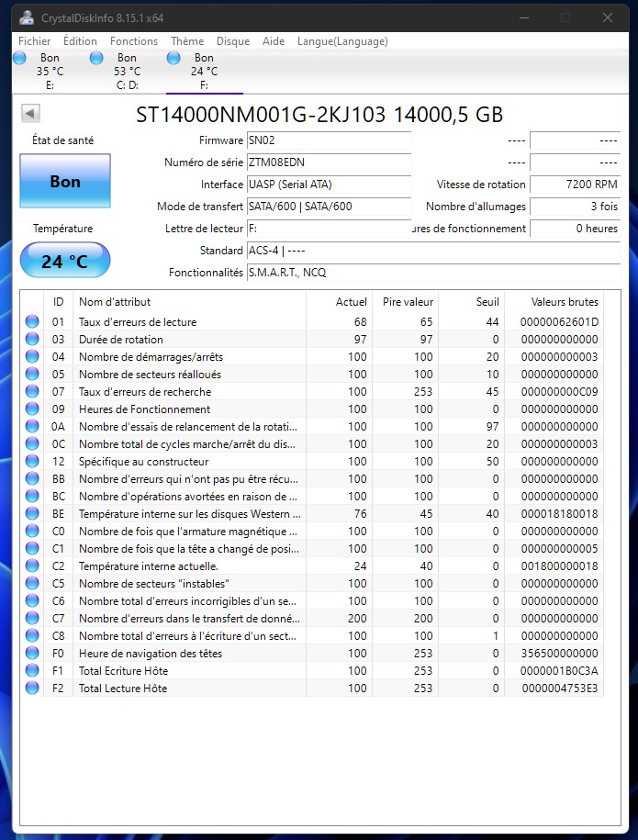Click the Firmware field SN02

[329, 140]
